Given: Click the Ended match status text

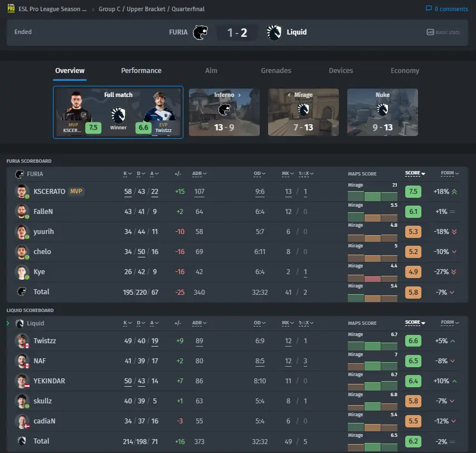Looking at the screenshot, I should click(x=23, y=32).
